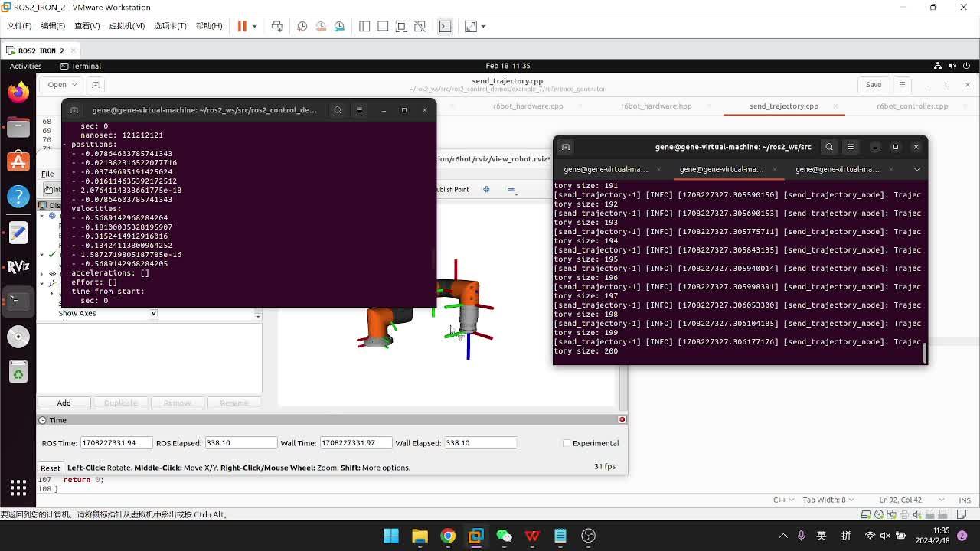Toggle the Show Axes checkbox
This screenshot has width=980, height=551.
coord(154,313)
